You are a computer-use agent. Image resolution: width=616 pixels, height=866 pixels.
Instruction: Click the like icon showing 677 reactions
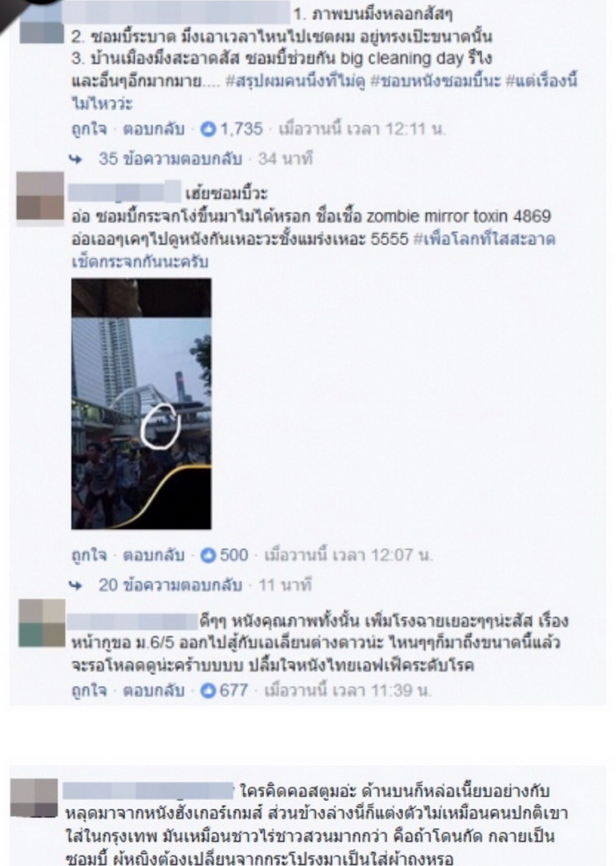(x=208, y=690)
